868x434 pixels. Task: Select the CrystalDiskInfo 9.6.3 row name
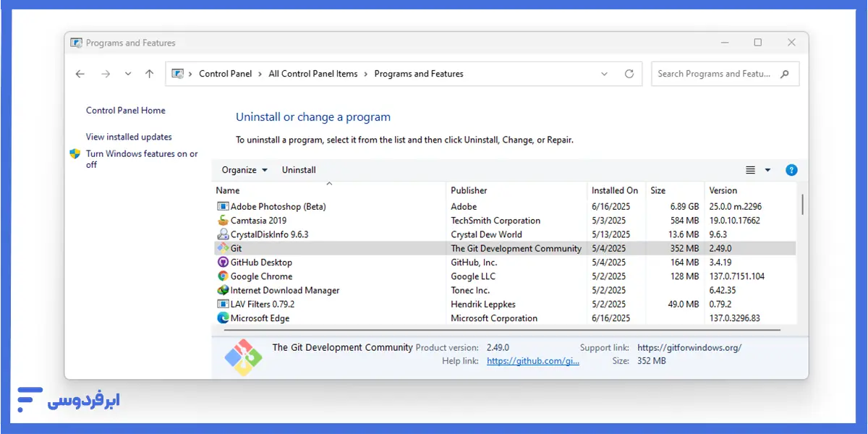coord(269,234)
